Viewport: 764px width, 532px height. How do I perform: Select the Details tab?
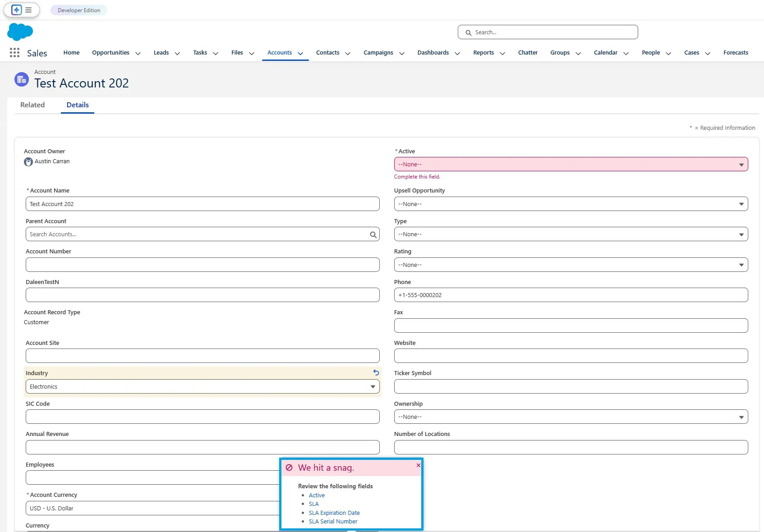click(78, 105)
